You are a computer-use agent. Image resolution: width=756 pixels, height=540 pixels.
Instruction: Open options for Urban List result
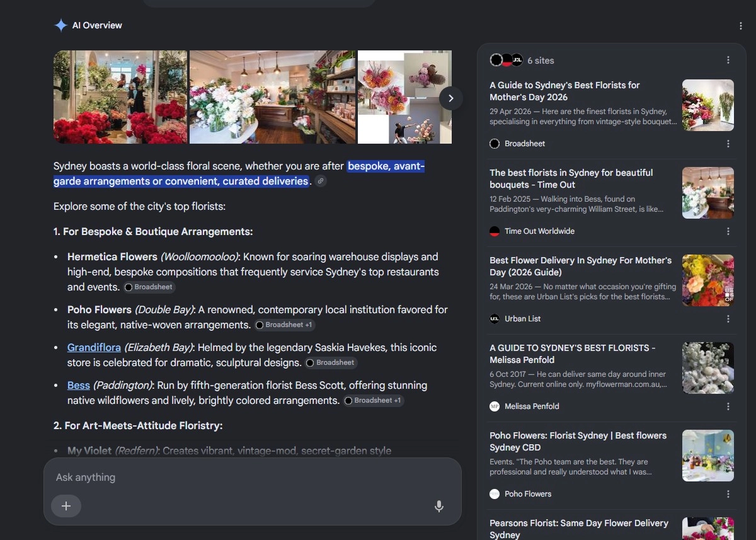728,319
